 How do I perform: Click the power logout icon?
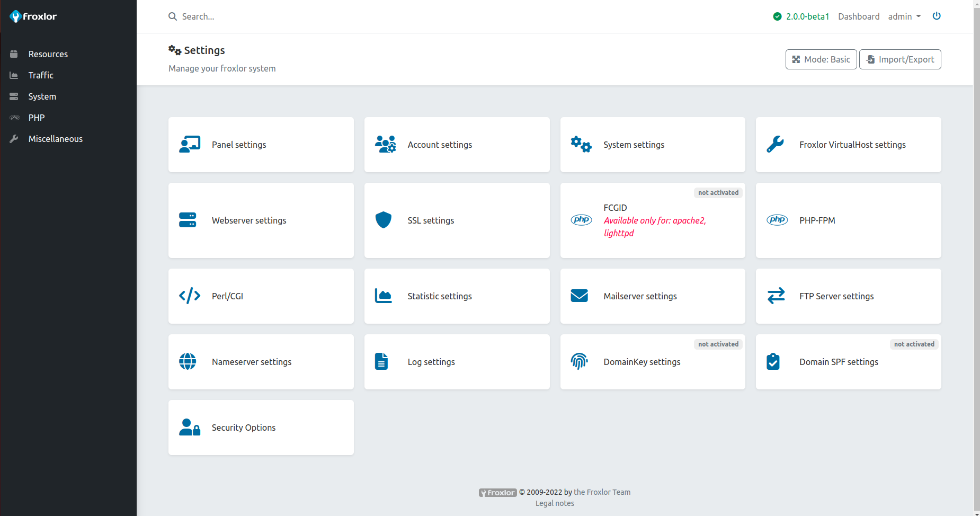pos(937,16)
